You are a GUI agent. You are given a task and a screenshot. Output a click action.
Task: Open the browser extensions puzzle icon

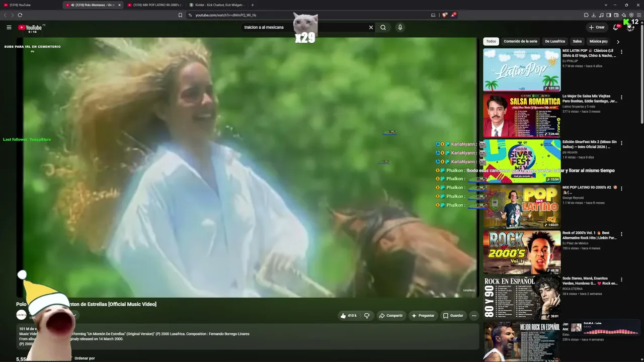(586, 15)
